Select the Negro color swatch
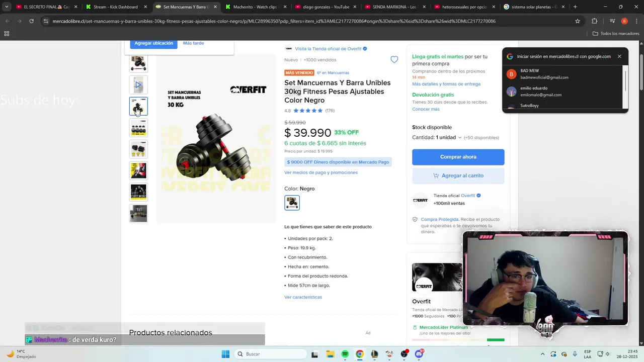The width and height of the screenshot is (644, 362). 292,203
